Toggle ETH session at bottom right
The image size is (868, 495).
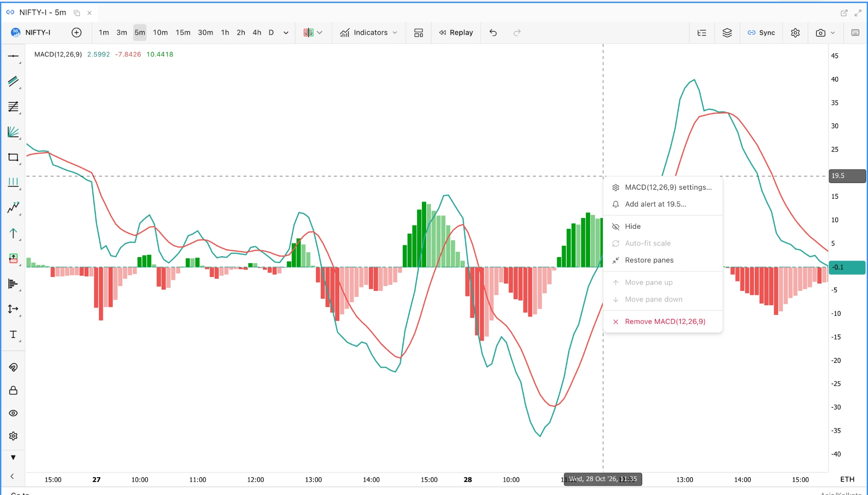pos(847,479)
